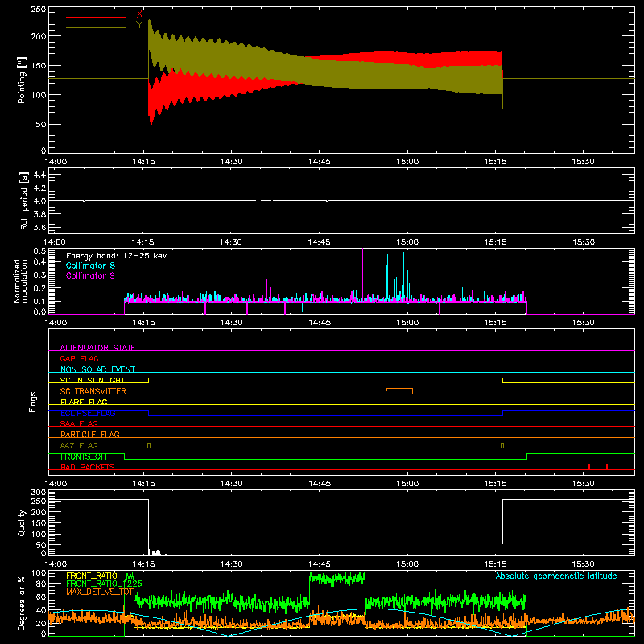
Task: Click the 15:15 time label under Quality plot
Action: 495,564
